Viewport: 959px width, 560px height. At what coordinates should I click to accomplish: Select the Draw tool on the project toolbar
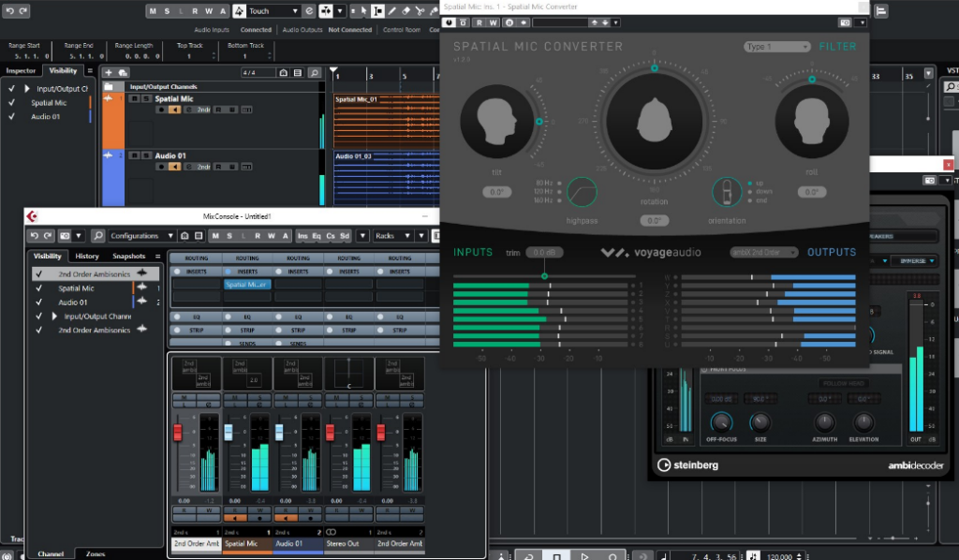pyautogui.click(x=392, y=10)
